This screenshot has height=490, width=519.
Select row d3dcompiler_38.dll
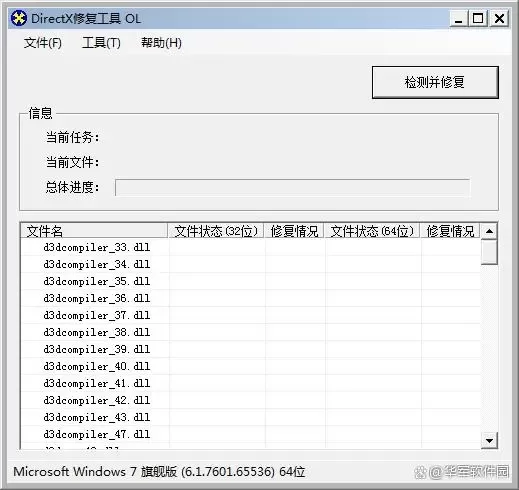251,332
